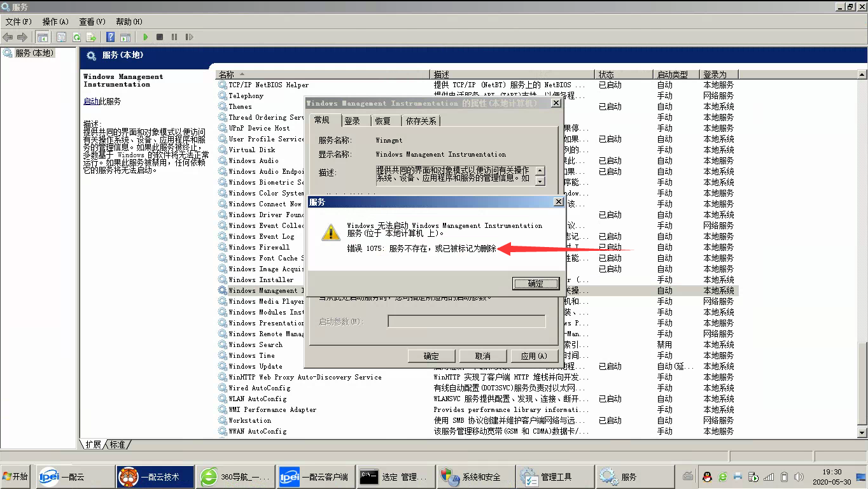Click the gear icon beside Workstation service
The height and width of the screenshot is (489, 868).
coord(223,420)
